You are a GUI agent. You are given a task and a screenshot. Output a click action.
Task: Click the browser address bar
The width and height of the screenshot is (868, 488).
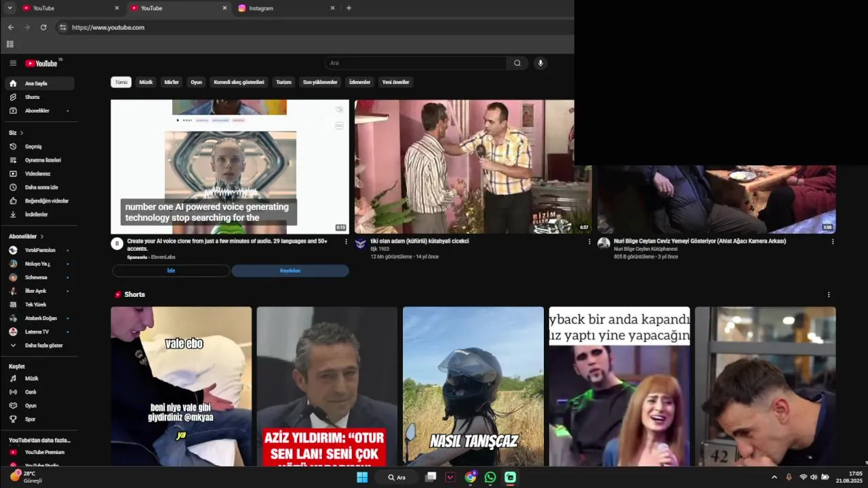312,27
